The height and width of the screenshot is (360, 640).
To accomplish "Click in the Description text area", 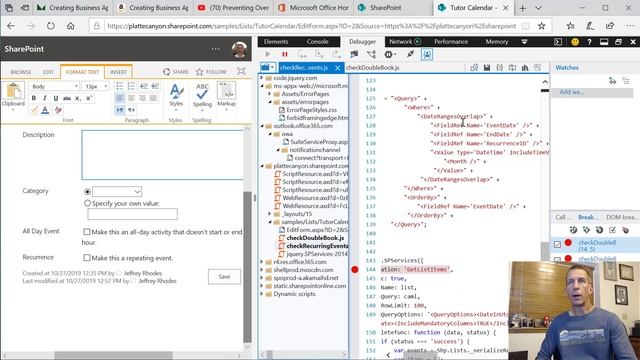I will coord(162,155).
